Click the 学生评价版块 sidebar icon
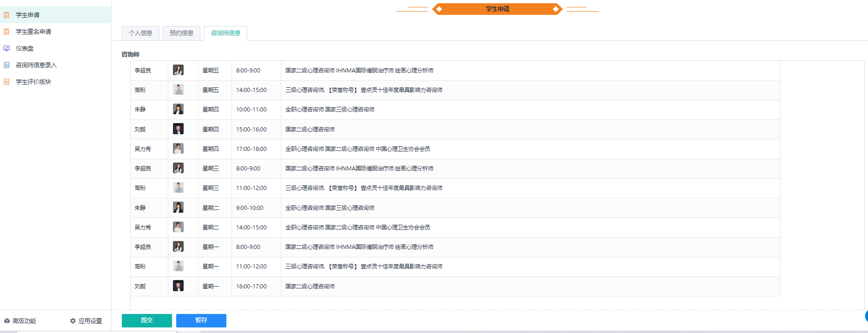This screenshot has width=868, height=333. click(x=7, y=82)
